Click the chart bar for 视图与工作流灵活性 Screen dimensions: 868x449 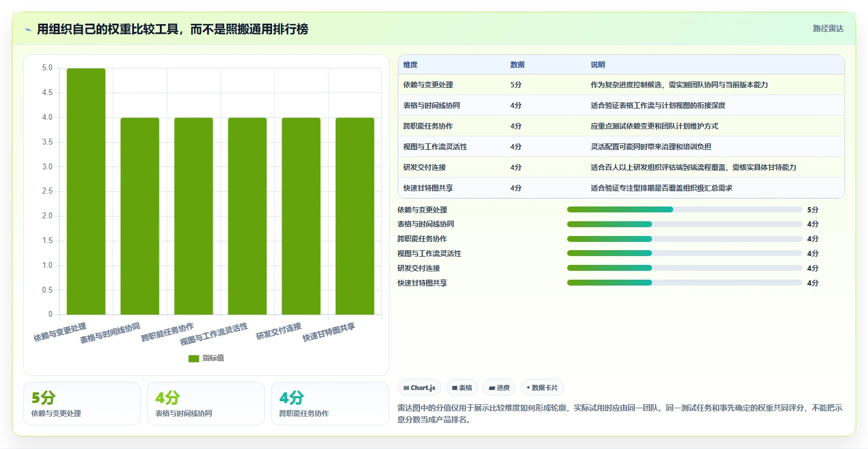click(x=247, y=216)
